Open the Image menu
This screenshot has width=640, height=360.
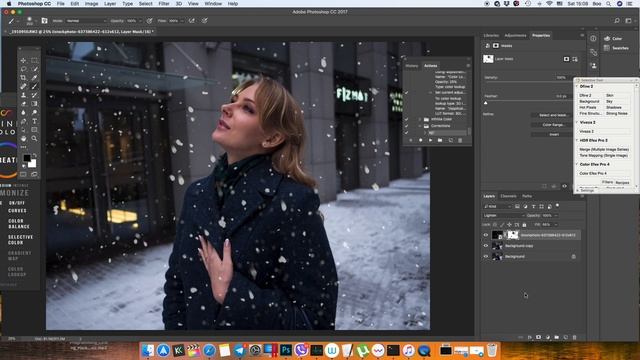point(91,4)
